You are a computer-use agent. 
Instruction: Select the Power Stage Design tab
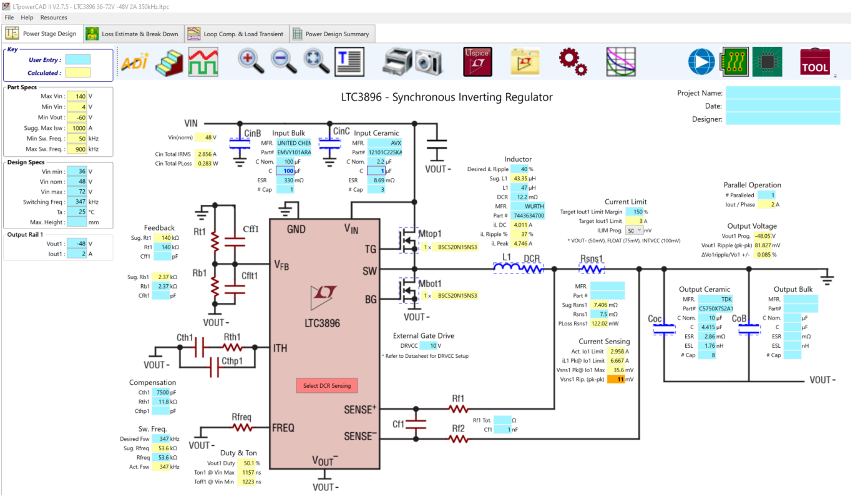[42, 34]
